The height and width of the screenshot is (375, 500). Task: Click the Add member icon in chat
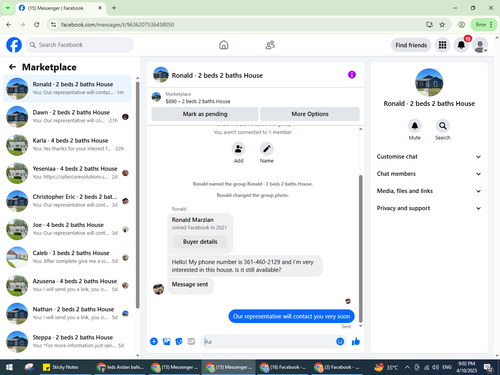click(239, 149)
